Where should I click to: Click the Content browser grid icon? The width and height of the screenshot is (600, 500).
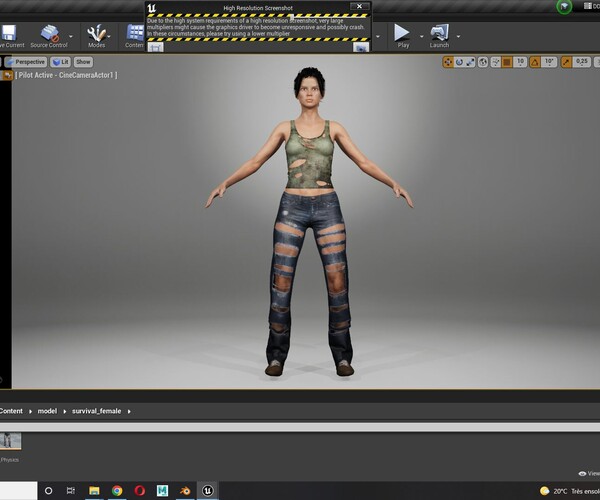135,33
